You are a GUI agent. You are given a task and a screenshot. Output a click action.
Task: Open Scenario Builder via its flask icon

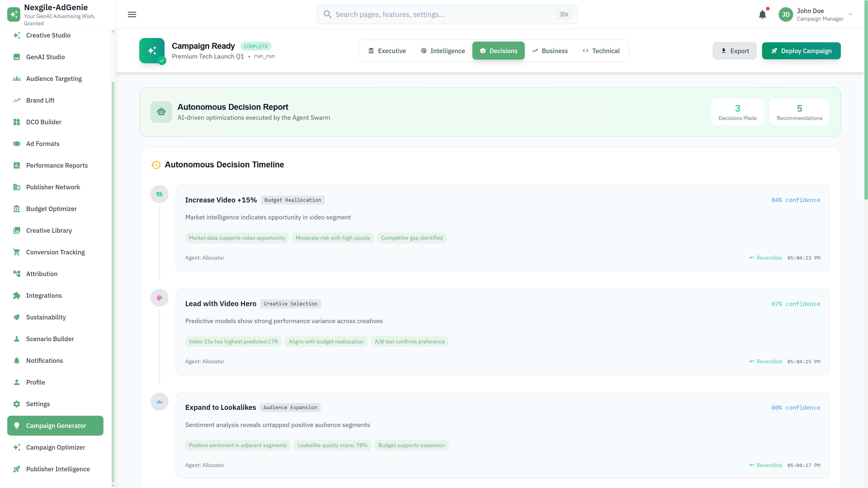click(17, 339)
